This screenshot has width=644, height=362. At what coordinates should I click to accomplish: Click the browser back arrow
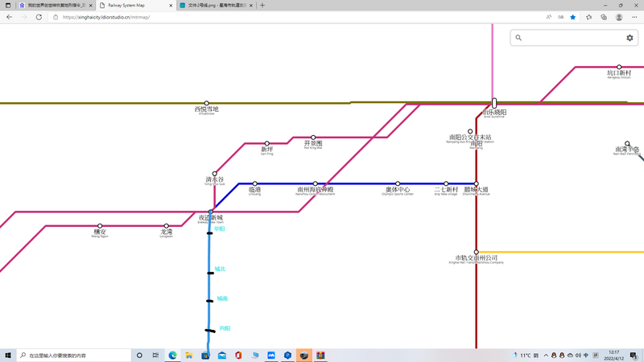click(10, 17)
